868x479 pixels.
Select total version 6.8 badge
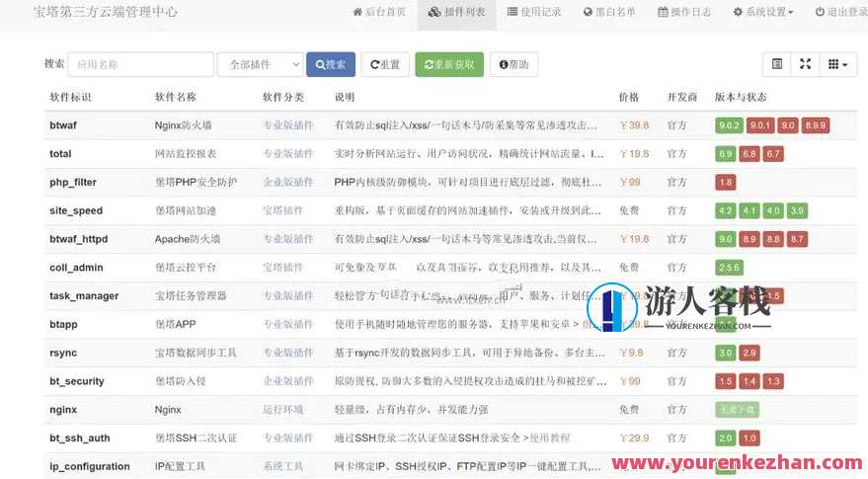(749, 154)
